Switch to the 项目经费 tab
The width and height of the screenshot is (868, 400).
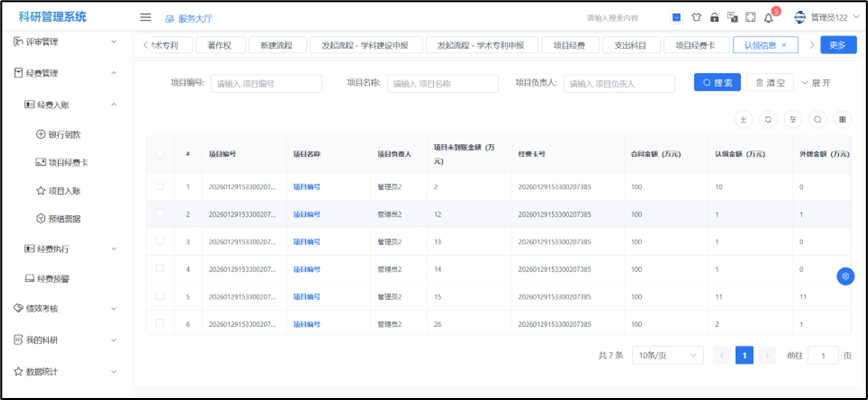pos(576,45)
